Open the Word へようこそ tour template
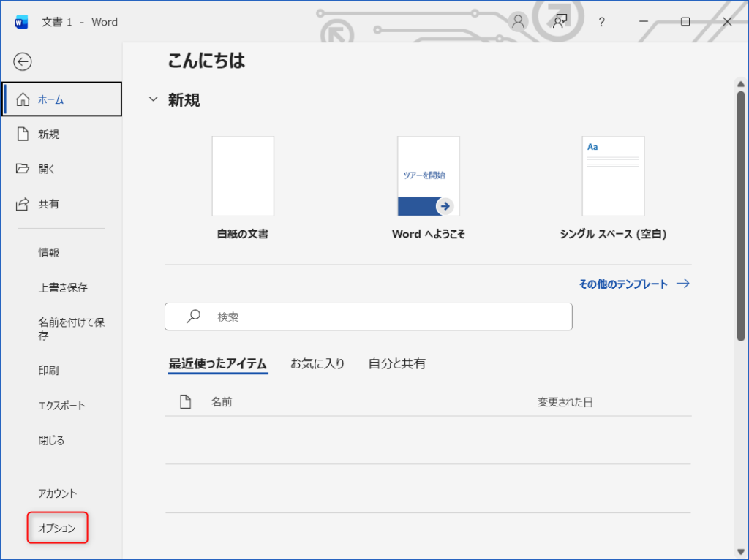Screen dimensions: 749x560 [x=429, y=176]
